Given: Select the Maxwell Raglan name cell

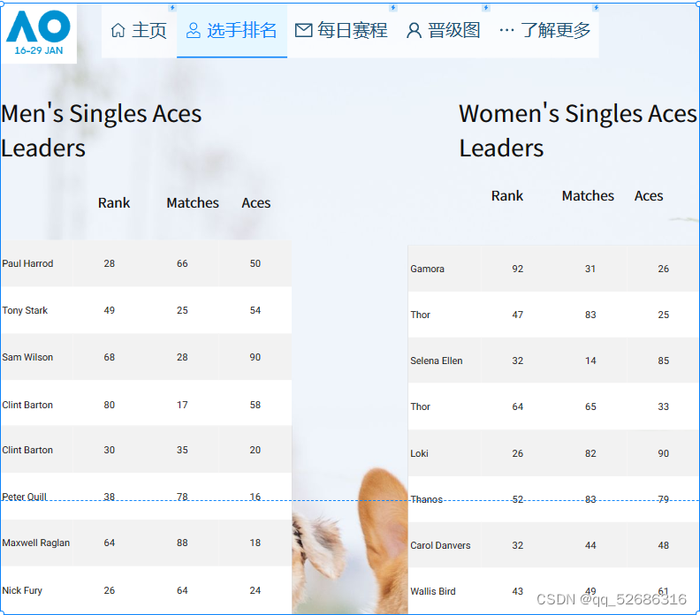Looking at the screenshot, I should click(36, 543).
